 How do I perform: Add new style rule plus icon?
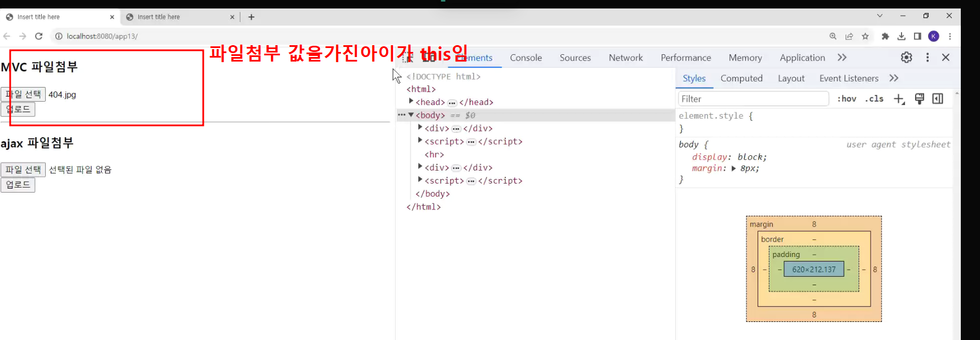point(899,99)
